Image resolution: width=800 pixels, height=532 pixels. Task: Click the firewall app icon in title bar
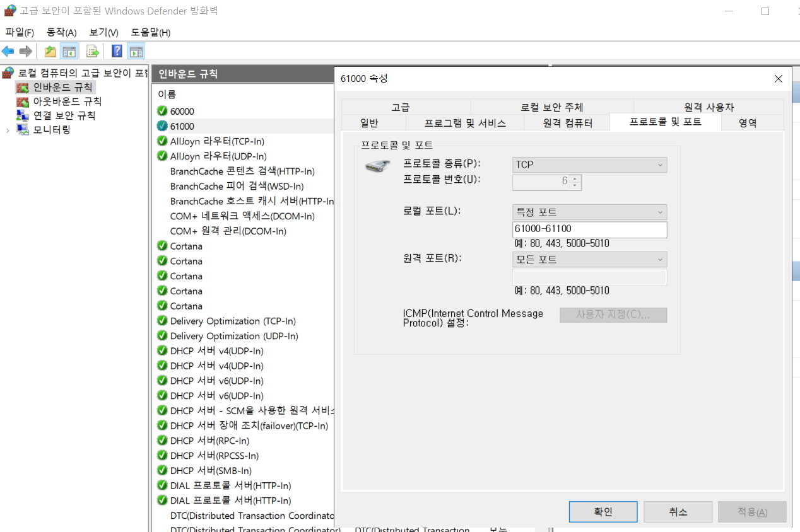tap(9, 11)
